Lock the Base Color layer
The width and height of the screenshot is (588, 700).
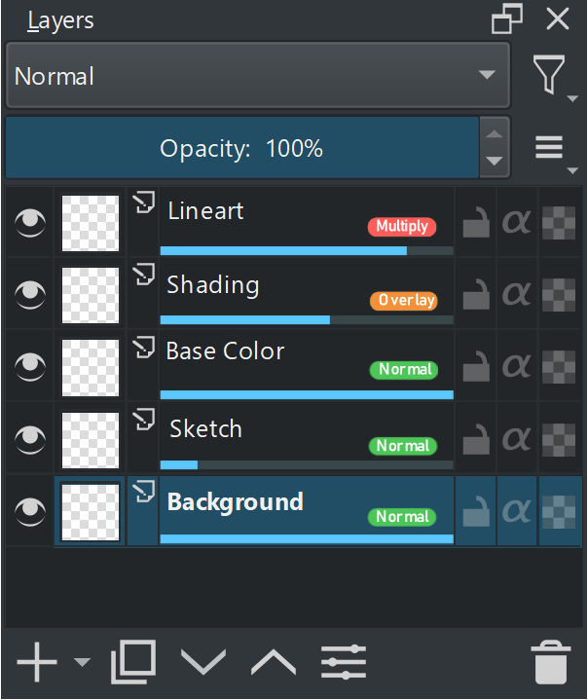pyautogui.click(x=475, y=366)
